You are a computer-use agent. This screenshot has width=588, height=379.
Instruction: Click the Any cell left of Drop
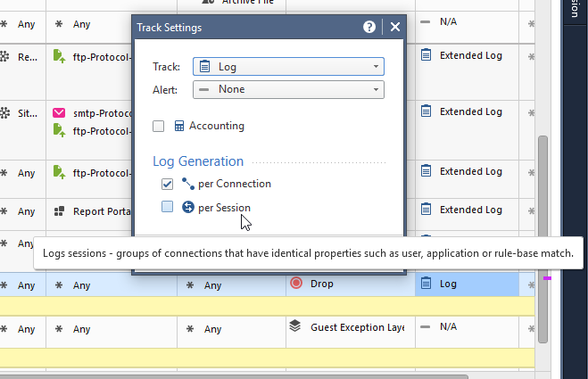pyautogui.click(x=231, y=284)
